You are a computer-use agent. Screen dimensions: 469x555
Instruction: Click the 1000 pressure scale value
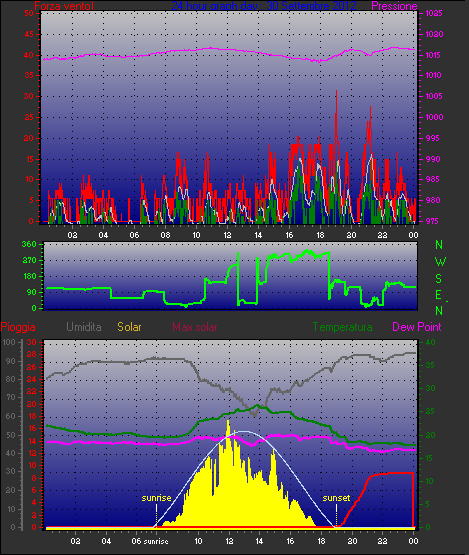click(x=434, y=117)
